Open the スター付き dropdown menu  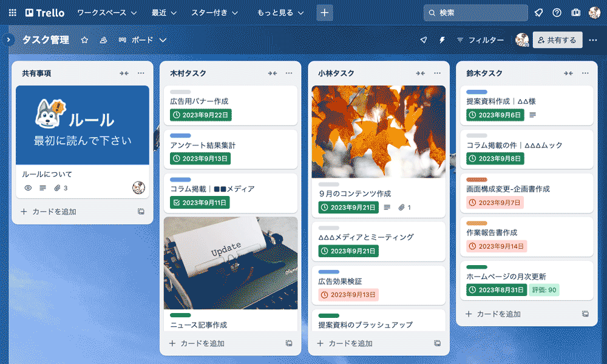click(214, 13)
